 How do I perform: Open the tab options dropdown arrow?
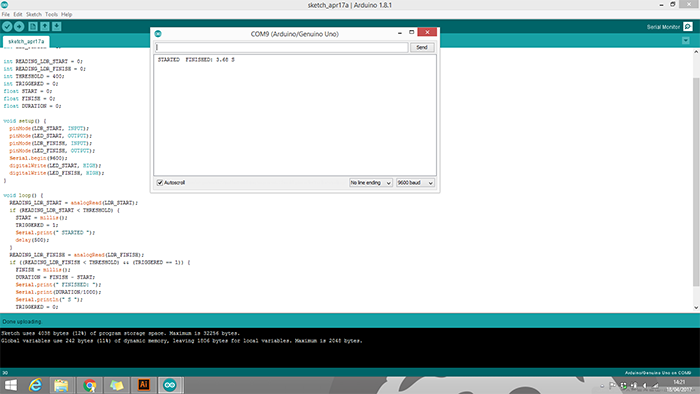[686, 41]
